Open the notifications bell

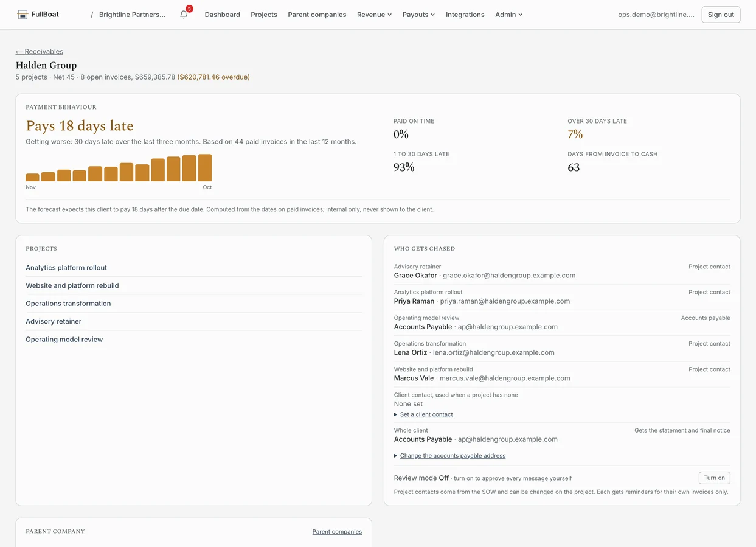pos(184,15)
